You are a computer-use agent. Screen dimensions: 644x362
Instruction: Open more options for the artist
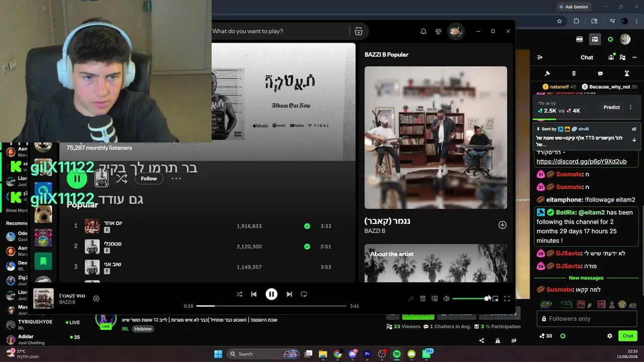point(176,178)
